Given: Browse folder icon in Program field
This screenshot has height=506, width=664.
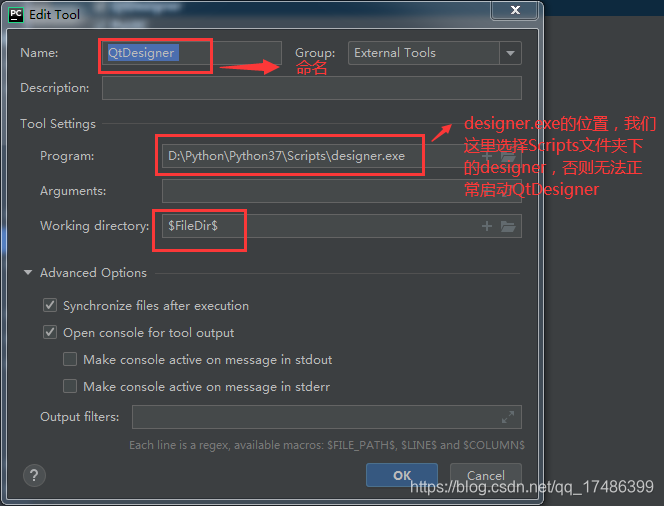Looking at the screenshot, I should [508, 157].
